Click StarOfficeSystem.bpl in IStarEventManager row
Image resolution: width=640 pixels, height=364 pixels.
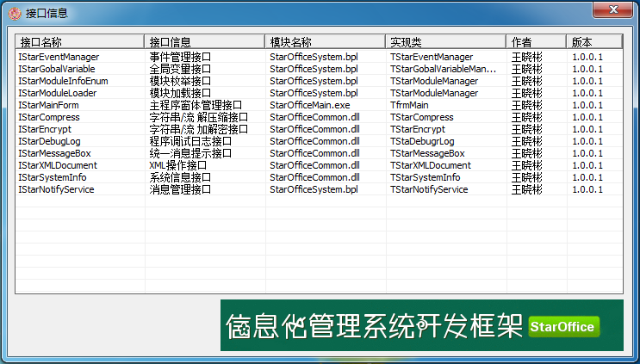point(314,57)
